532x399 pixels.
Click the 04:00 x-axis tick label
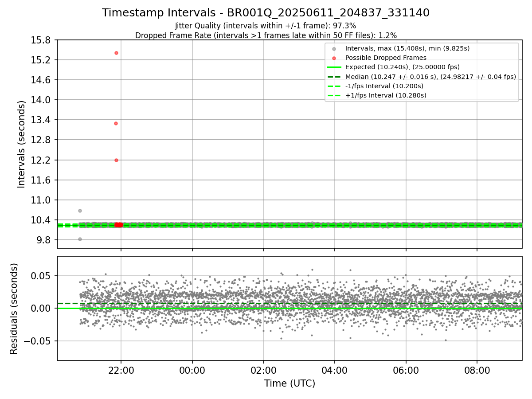pos(335,370)
